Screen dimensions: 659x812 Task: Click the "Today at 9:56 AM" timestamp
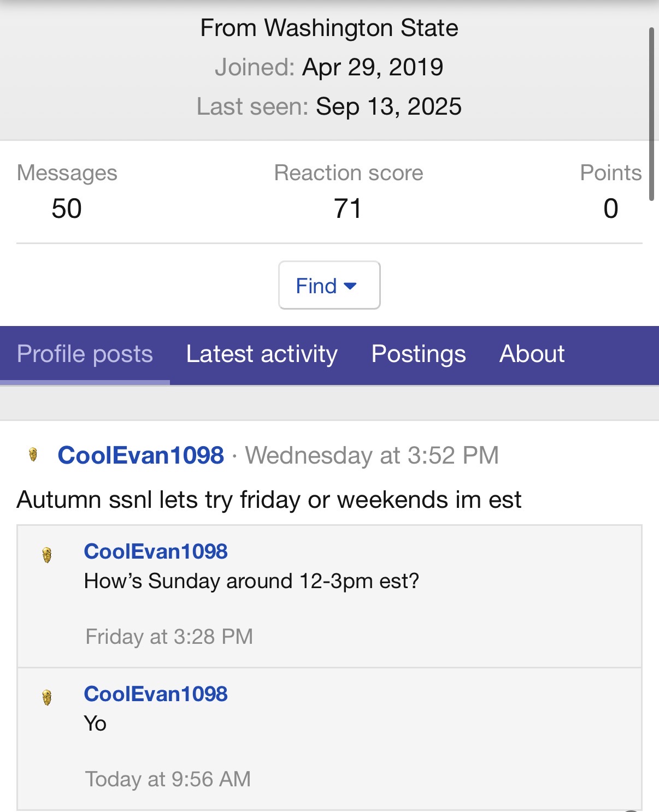(168, 779)
